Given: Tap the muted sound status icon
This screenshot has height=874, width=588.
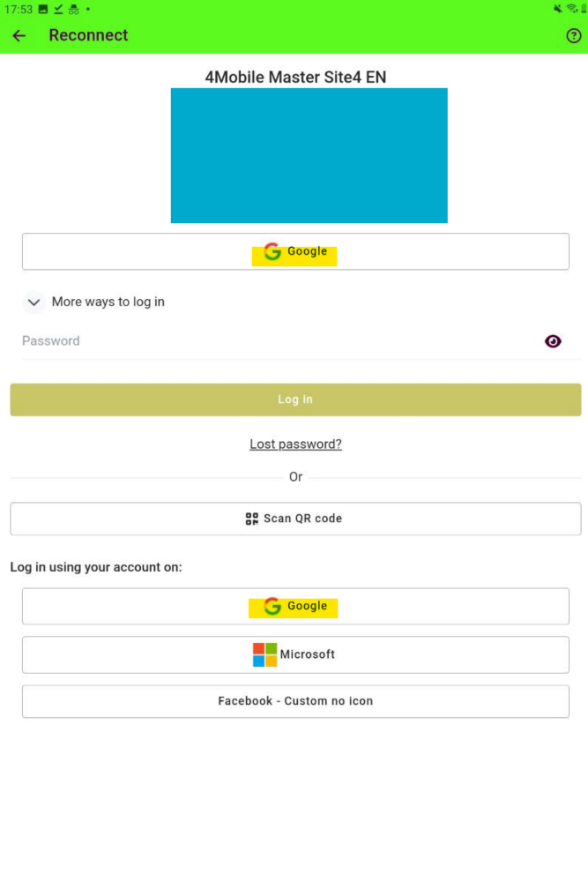Looking at the screenshot, I should (558, 8).
